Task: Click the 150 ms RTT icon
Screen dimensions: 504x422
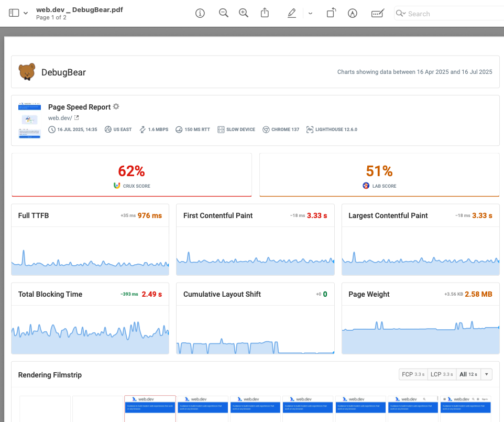Action: 179,129
